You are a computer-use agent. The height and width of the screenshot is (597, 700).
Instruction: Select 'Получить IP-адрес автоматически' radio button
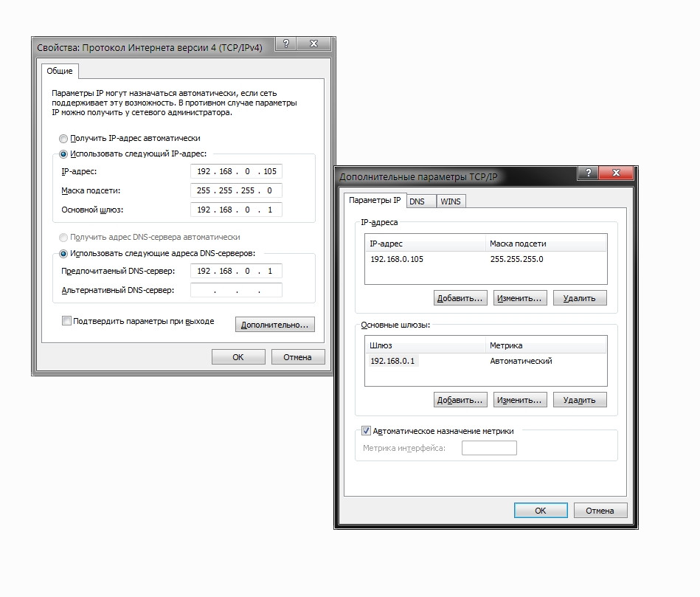(63, 139)
